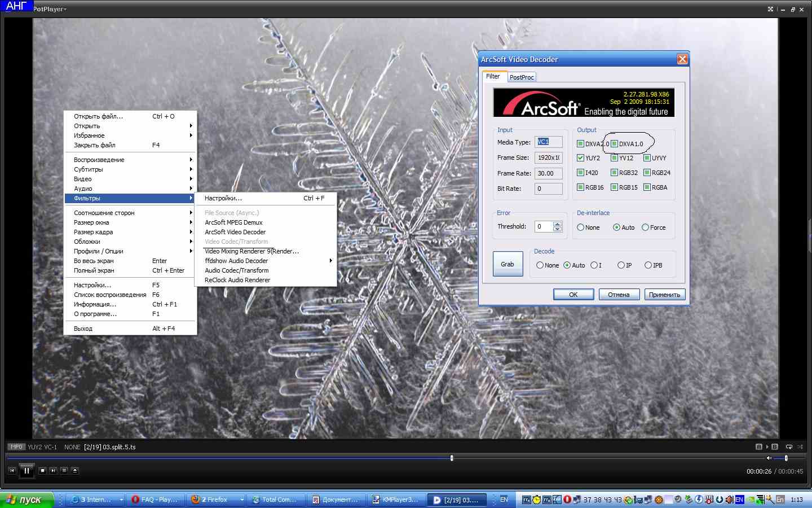Select the Filter tab
This screenshot has width=812, height=508.
[493, 76]
